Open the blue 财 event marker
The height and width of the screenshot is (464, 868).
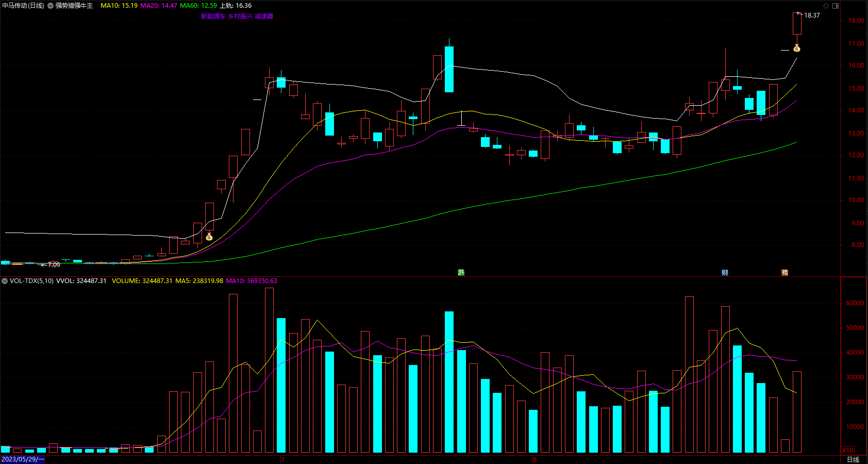tap(725, 272)
